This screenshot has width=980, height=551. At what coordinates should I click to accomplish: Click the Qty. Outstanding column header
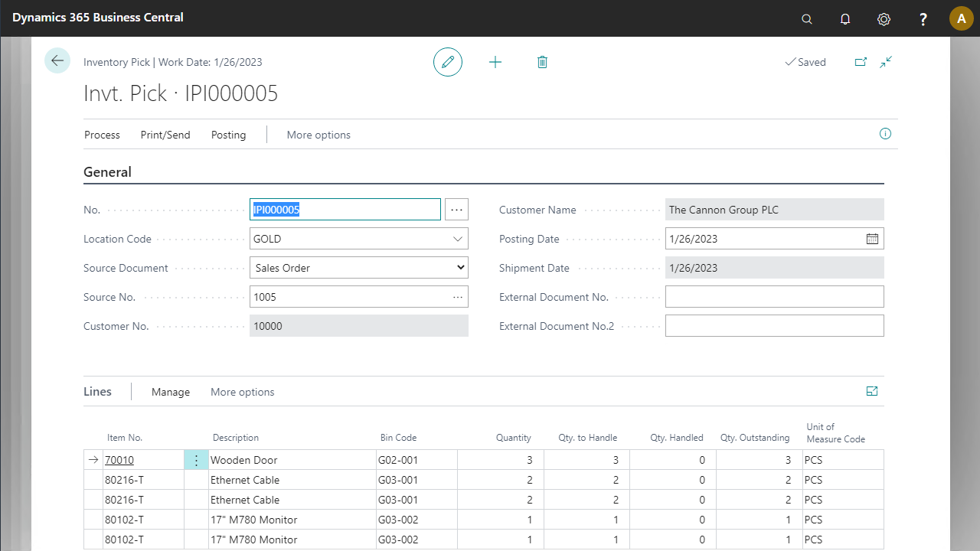pos(755,438)
